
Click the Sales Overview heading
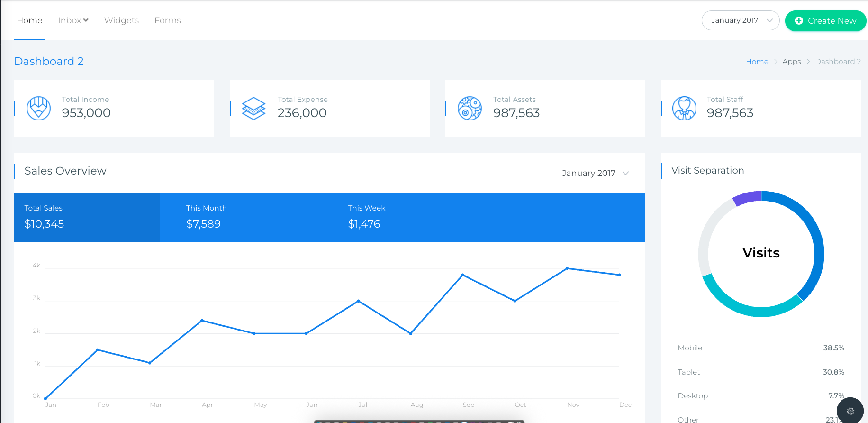click(x=65, y=171)
